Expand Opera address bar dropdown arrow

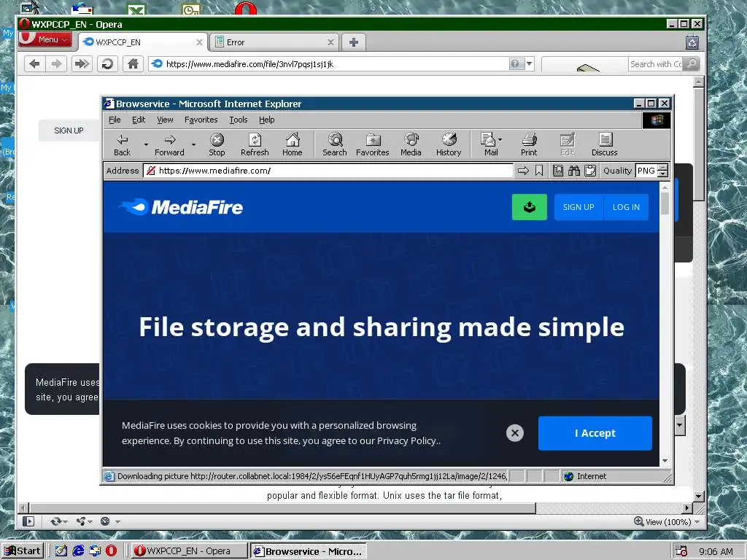point(530,64)
